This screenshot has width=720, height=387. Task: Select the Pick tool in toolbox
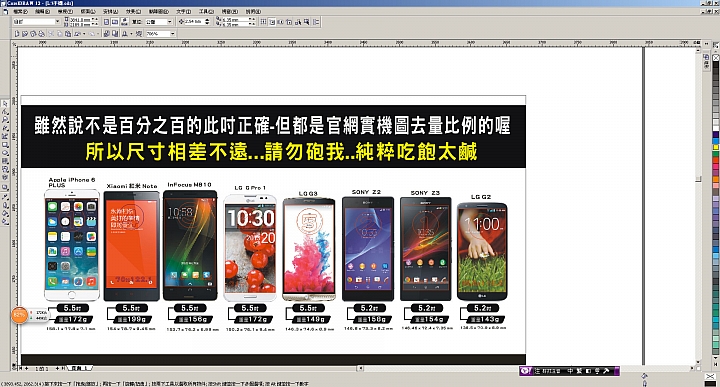[x=6, y=104]
